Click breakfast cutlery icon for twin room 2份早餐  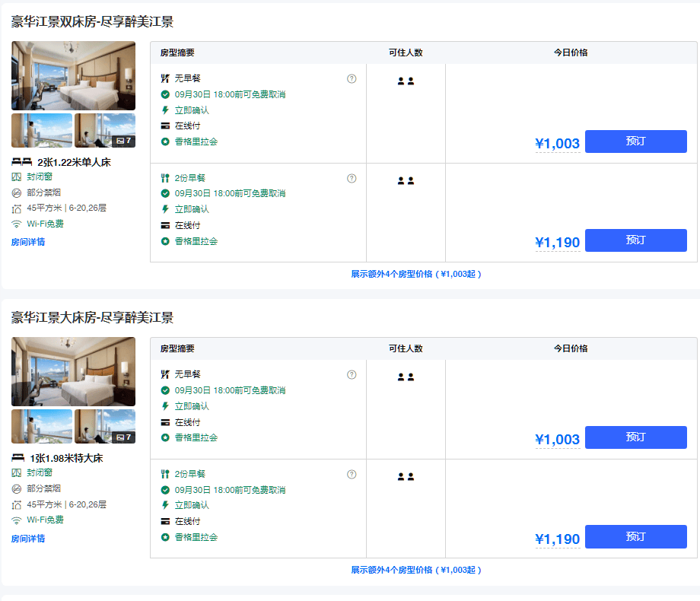(x=165, y=178)
